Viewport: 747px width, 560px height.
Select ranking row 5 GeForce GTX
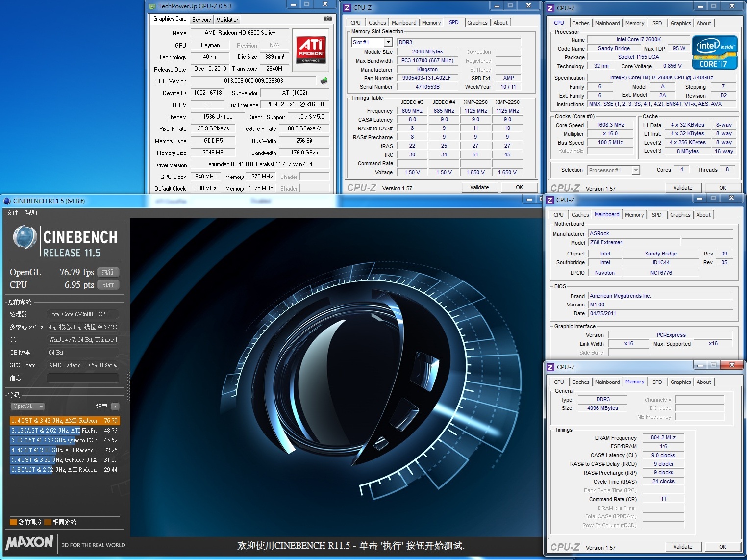pyautogui.click(x=65, y=460)
